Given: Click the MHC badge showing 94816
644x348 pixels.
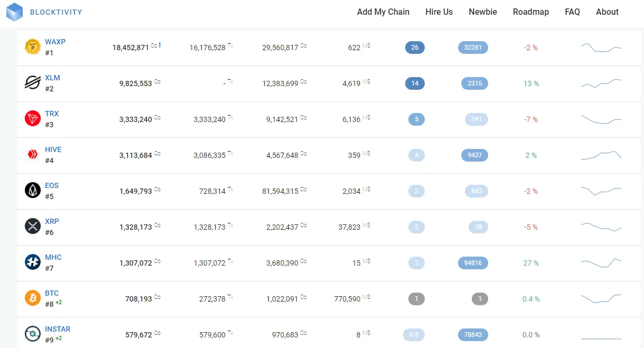Looking at the screenshot, I should (473, 263).
